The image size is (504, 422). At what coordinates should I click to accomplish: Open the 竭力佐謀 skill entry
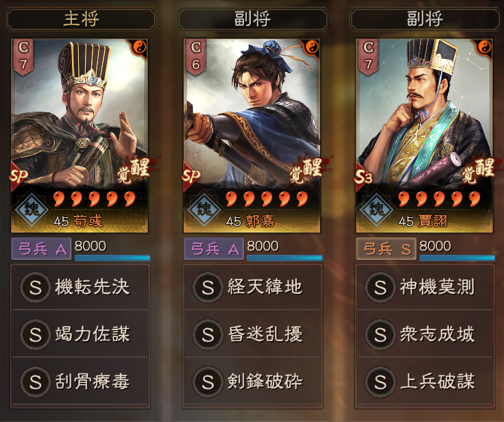(80, 334)
